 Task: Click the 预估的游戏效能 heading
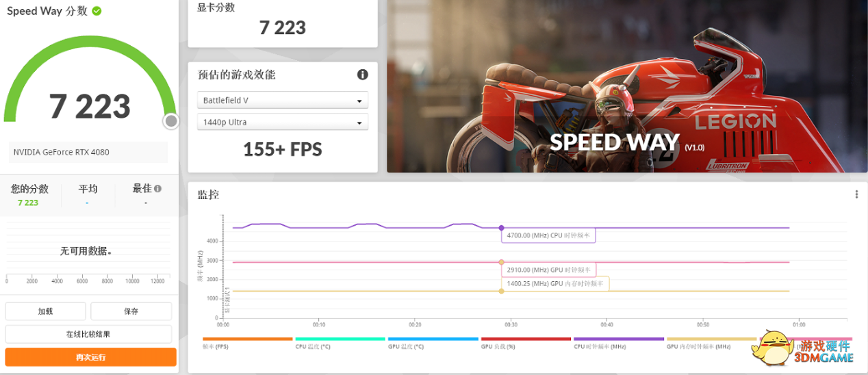(x=237, y=75)
